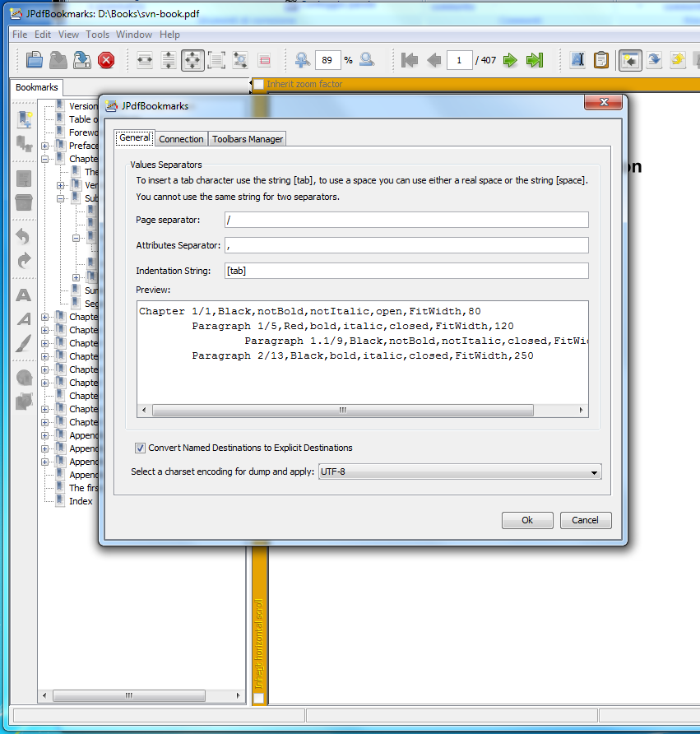Select 'The firs' bookmark
Image resolution: width=700 pixels, height=734 pixels.
click(83, 488)
